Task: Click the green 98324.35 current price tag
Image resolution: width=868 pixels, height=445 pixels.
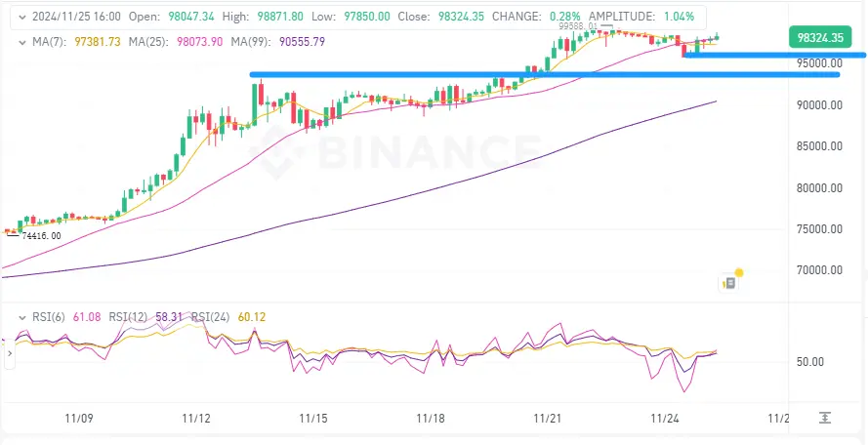Action: (x=820, y=38)
